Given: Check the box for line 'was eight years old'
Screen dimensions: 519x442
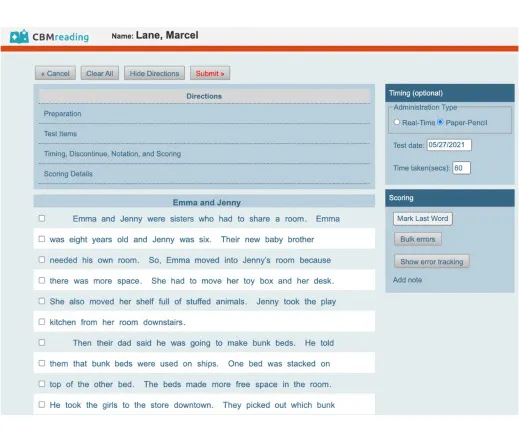Looking at the screenshot, I should click(42, 239).
